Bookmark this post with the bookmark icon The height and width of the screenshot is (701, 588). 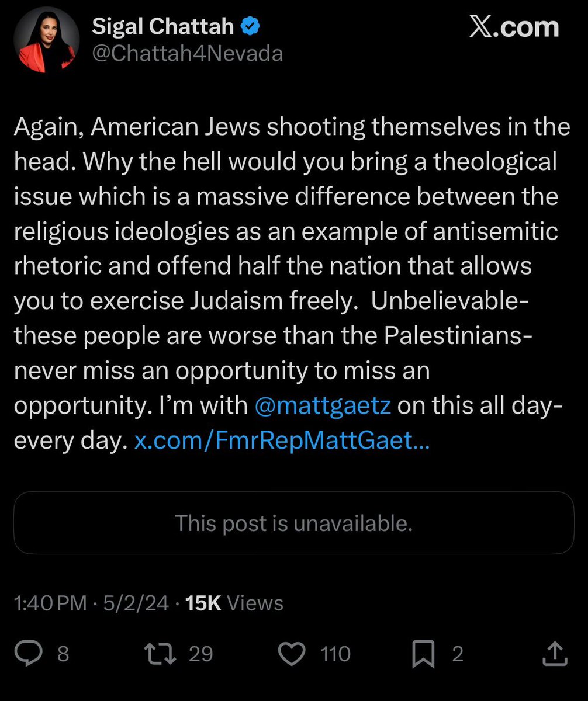(x=423, y=654)
